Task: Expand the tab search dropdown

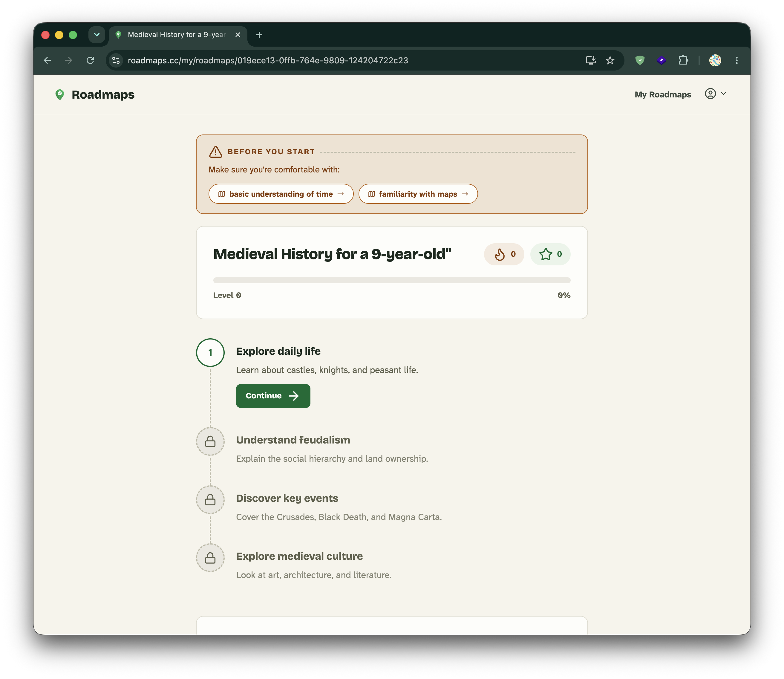Action: pyautogui.click(x=97, y=35)
